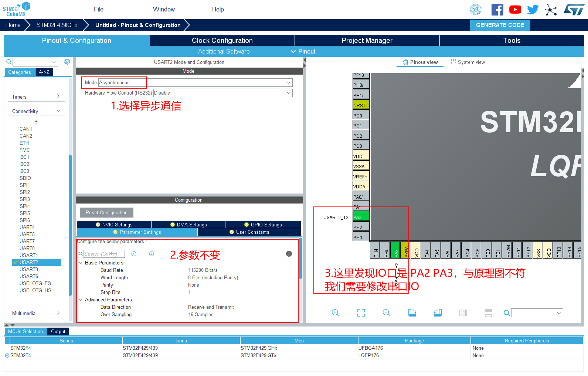Open the categories settings gear icon
The width and height of the screenshot is (588, 376).
coord(67,62)
